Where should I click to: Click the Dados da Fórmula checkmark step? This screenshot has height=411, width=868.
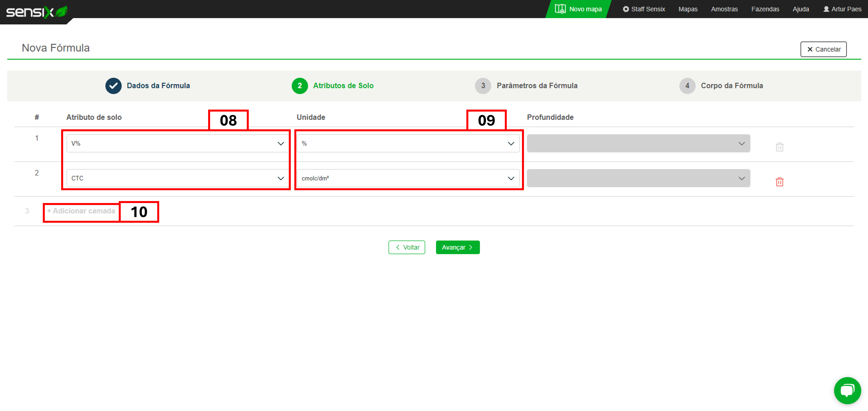(113, 86)
